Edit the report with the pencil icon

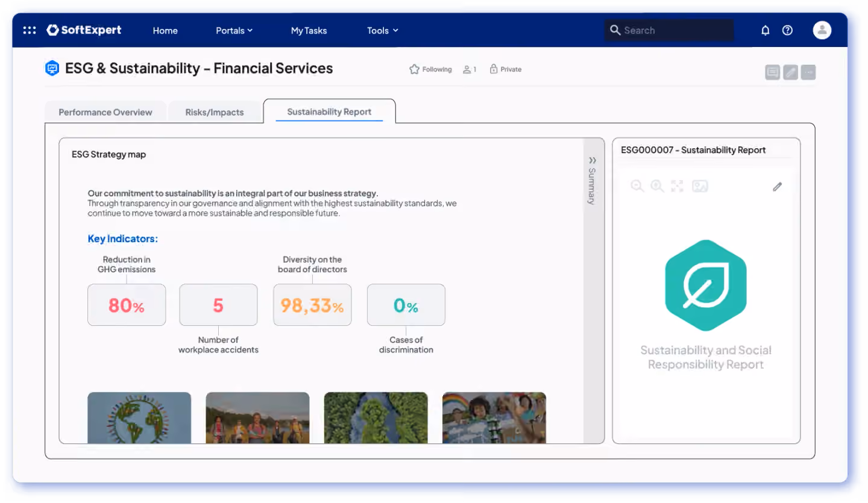(778, 187)
